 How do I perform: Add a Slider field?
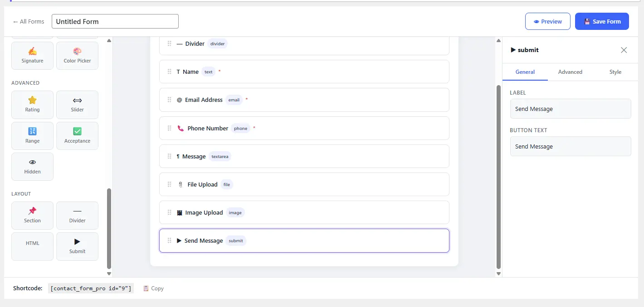[77, 105]
